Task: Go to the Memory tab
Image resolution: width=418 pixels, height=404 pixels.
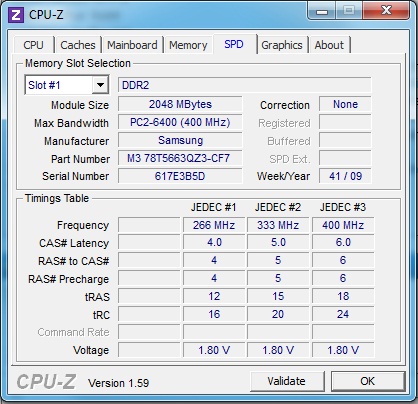Action: click(188, 45)
